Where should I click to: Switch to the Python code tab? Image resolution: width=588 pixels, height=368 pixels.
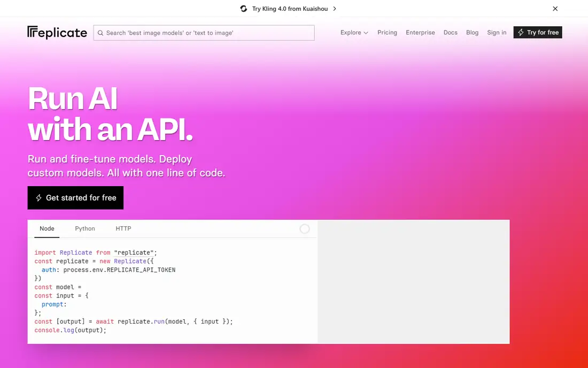[x=85, y=228]
